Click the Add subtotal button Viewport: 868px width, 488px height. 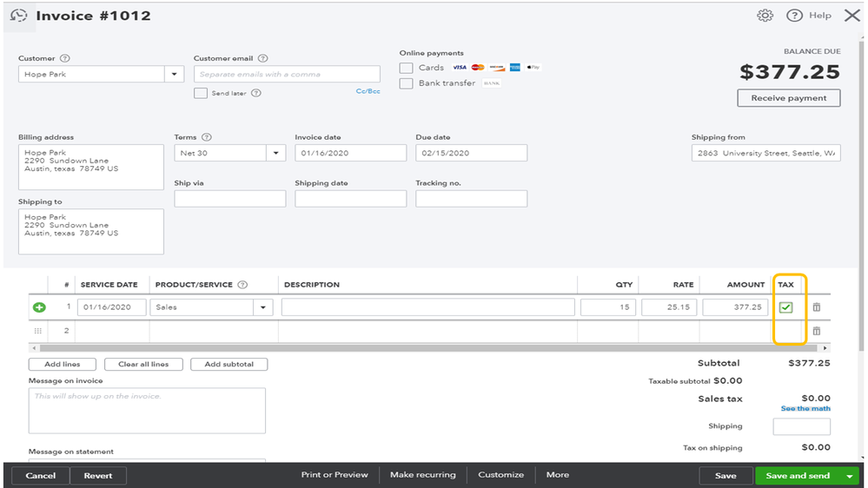point(229,364)
